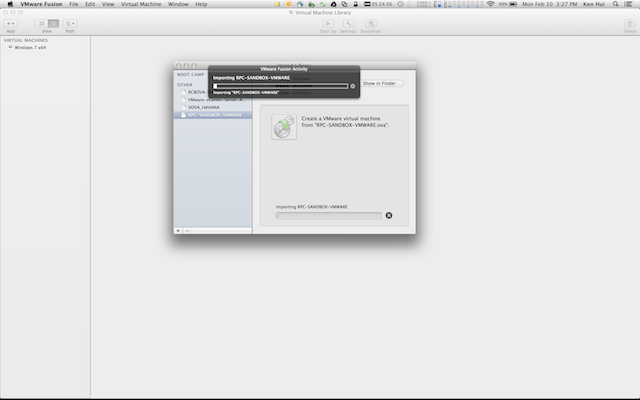Open the Virtual Machine menu
The image size is (640, 400).
[x=141, y=4]
